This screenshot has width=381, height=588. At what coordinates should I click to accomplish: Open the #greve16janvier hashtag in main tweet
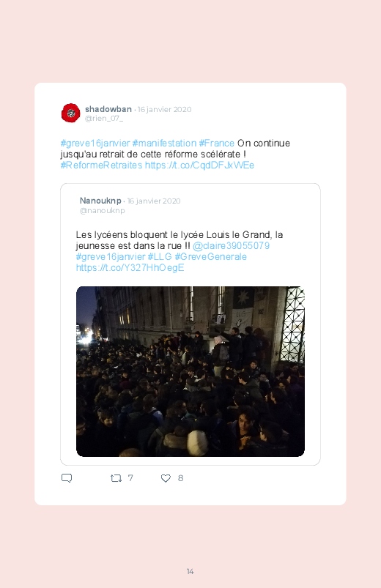tap(95, 144)
